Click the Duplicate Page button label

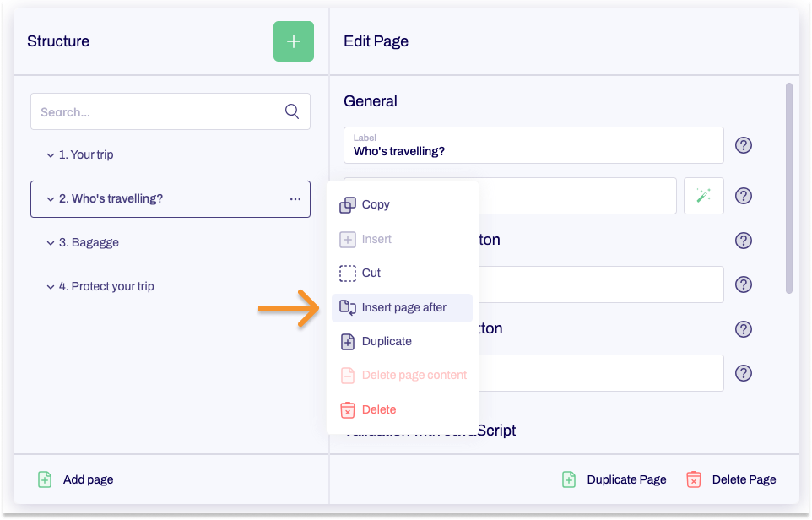point(626,479)
